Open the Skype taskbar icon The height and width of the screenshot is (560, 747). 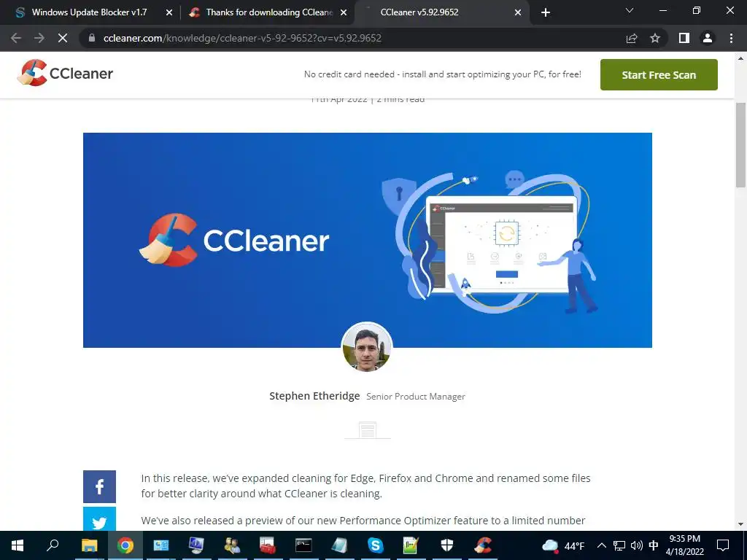(376, 545)
